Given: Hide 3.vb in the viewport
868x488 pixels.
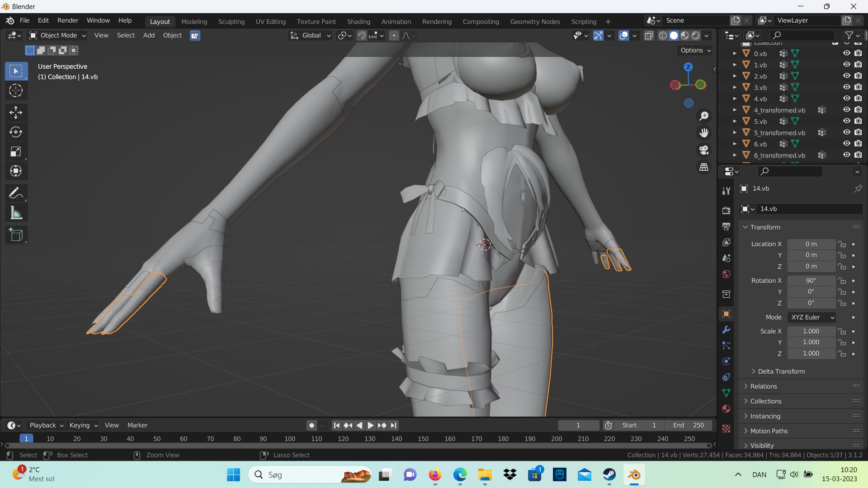Looking at the screenshot, I should click(847, 87).
